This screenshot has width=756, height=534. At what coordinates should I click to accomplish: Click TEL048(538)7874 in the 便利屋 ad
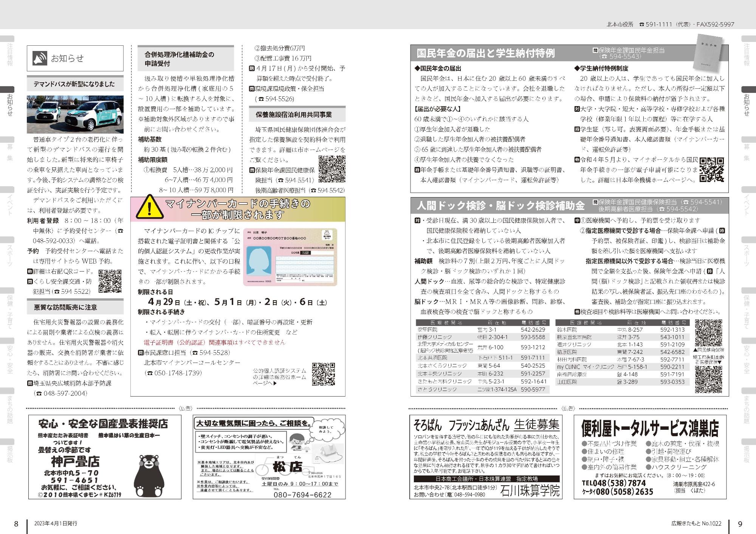613,483
